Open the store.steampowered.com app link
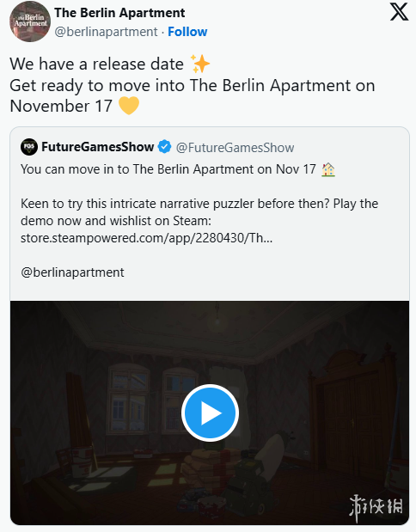The image size is (416, 532). click(146, 238)
